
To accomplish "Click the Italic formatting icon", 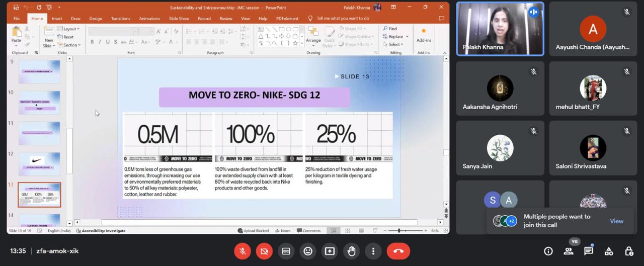I will pyautogui.click(x=100, y=42).
